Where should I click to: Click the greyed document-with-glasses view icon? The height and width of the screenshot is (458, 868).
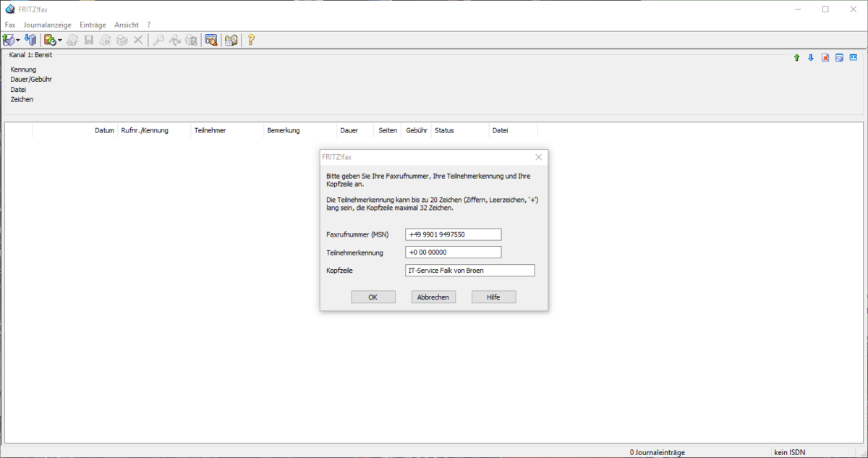tap(72, 40)
